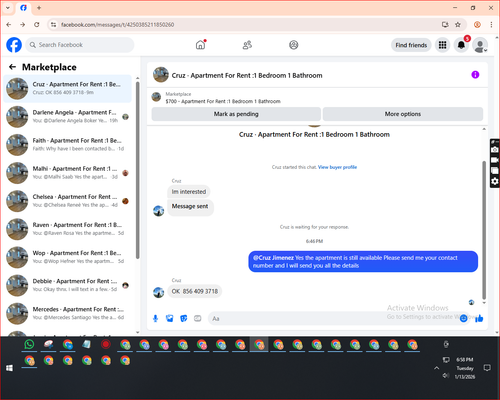Click the voice clip microphone icon
Screen dimensions: 500x400
pos(155,318)
